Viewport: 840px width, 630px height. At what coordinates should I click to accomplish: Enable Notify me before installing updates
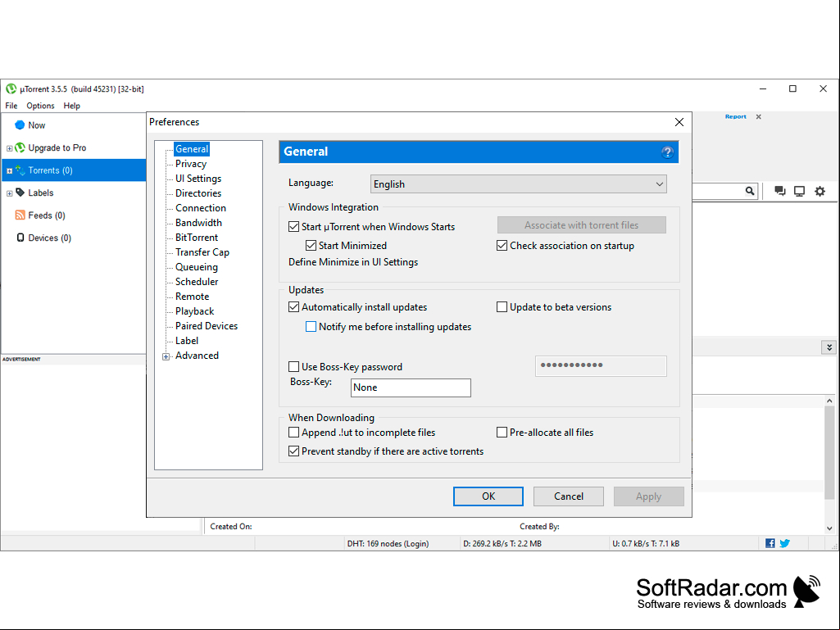(311, 326)
